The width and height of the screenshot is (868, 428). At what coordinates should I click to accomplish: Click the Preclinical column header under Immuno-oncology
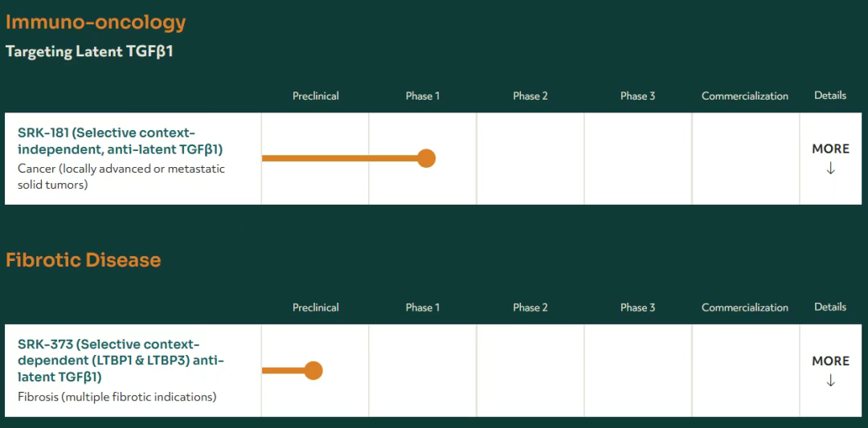coord(316,96)
